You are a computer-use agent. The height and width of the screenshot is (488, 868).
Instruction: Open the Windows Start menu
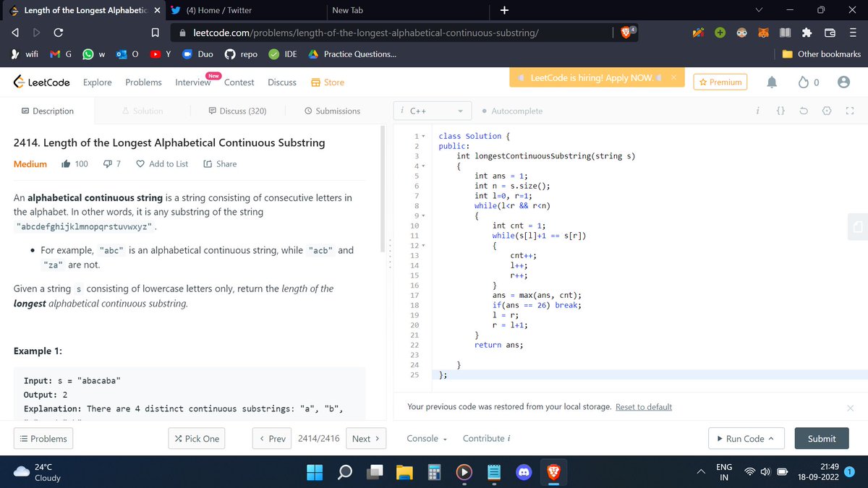[315, 472]
